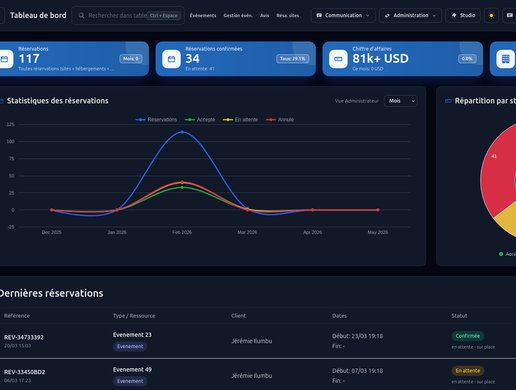The width and height of the screenshot is (516, 390).
Task: Click the Evenement tag under Evenement 23
Action: pyautogui.click(x=130, y=346)
